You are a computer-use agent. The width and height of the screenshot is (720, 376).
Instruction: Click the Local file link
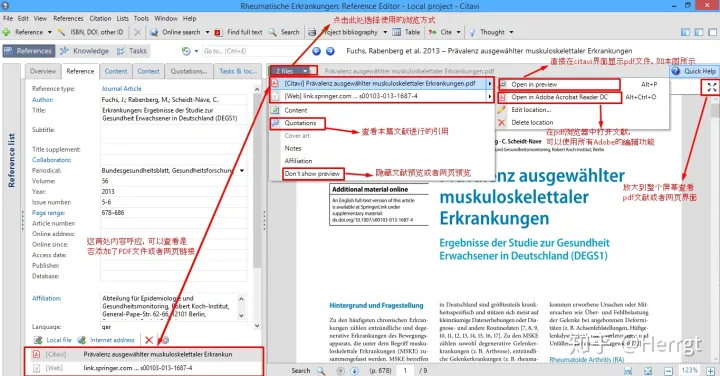pyautogui.click(x=59, y=340)
